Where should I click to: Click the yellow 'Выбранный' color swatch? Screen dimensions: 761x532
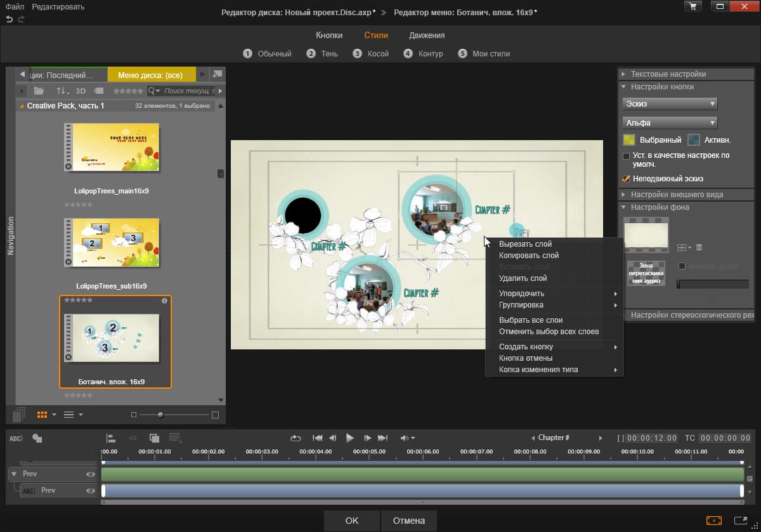(629, 140)
